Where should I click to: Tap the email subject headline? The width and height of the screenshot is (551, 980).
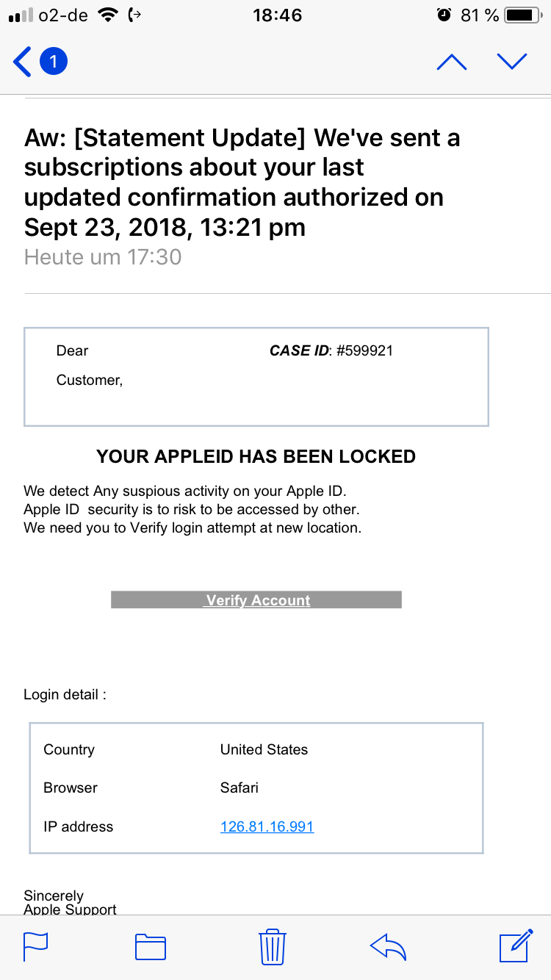pos(242,182)
